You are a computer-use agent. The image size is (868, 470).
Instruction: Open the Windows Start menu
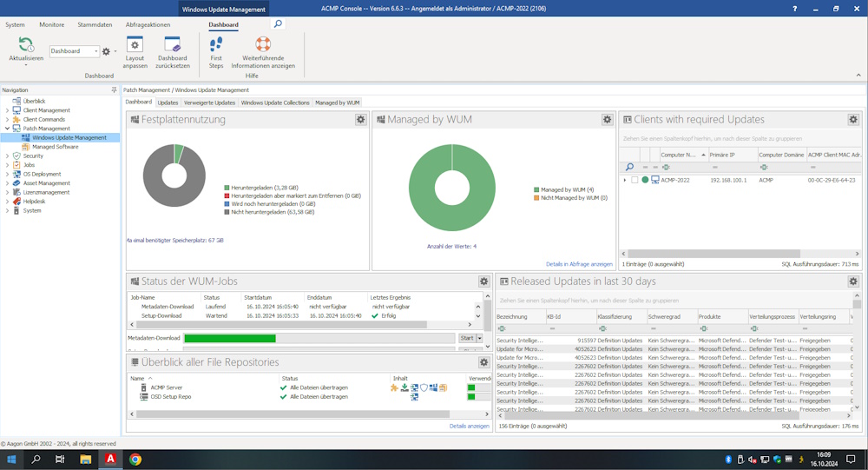pos(11,459)
